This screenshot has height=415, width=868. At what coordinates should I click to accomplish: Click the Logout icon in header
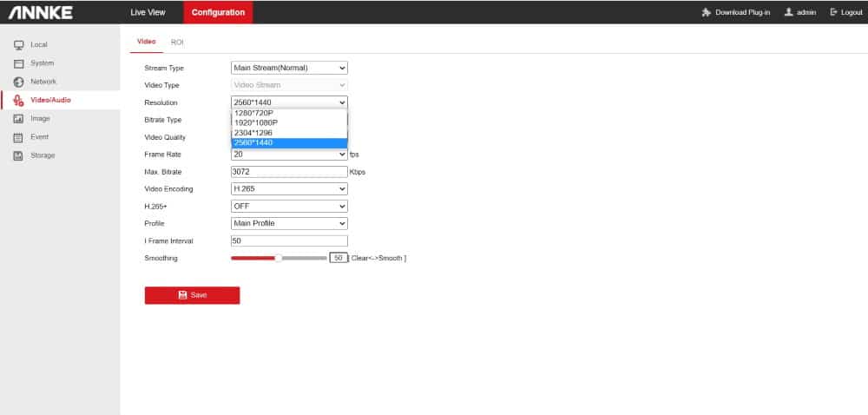click(834, 12)
